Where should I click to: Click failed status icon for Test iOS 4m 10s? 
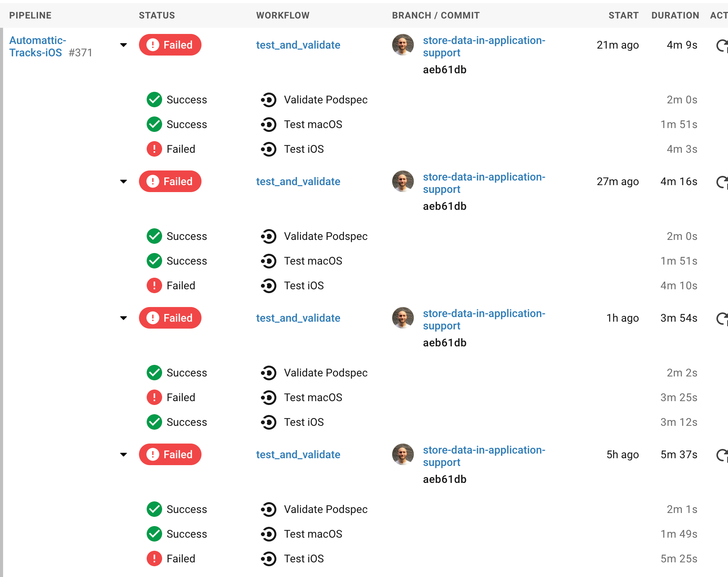point(154,285)
